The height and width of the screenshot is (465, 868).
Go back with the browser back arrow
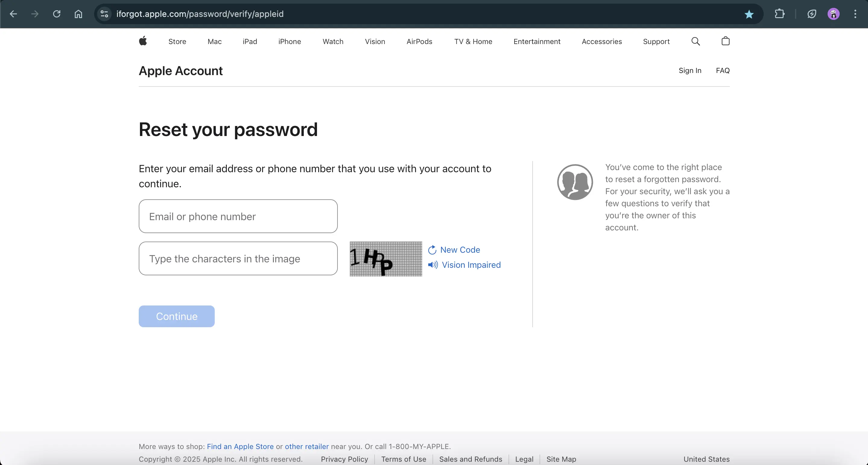[x=13, y=14]
